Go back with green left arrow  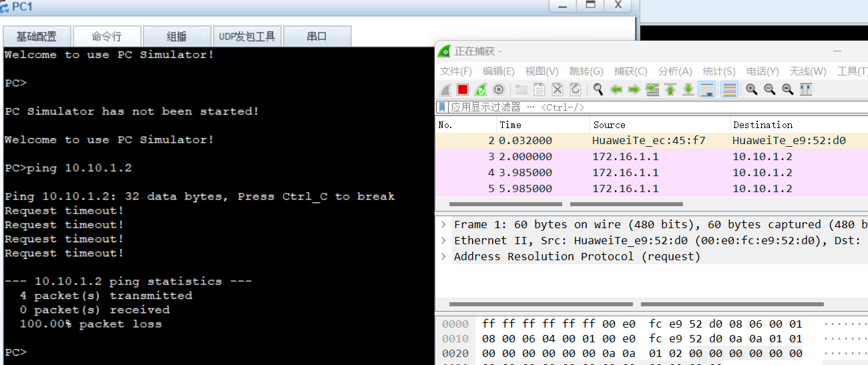616,89
